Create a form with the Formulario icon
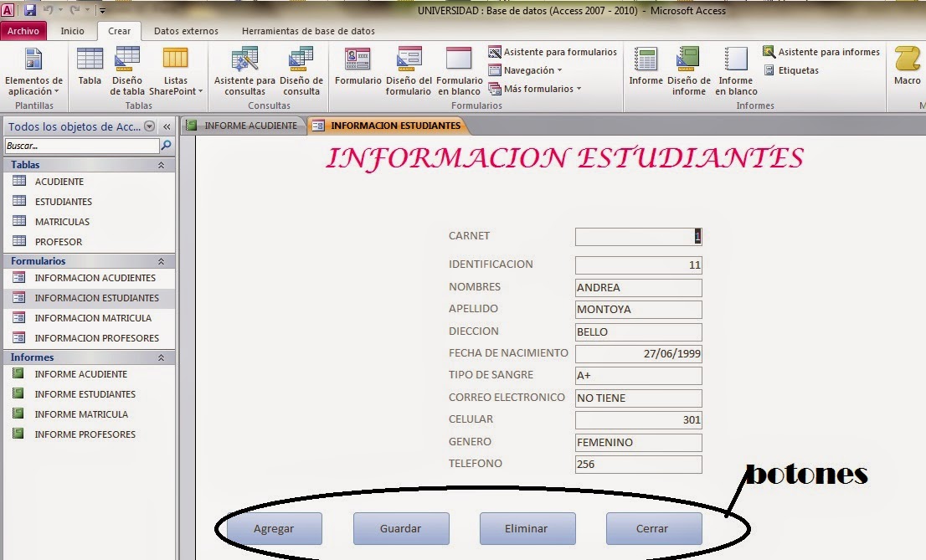The image size is (926, 560). click(x=358, y=71)
